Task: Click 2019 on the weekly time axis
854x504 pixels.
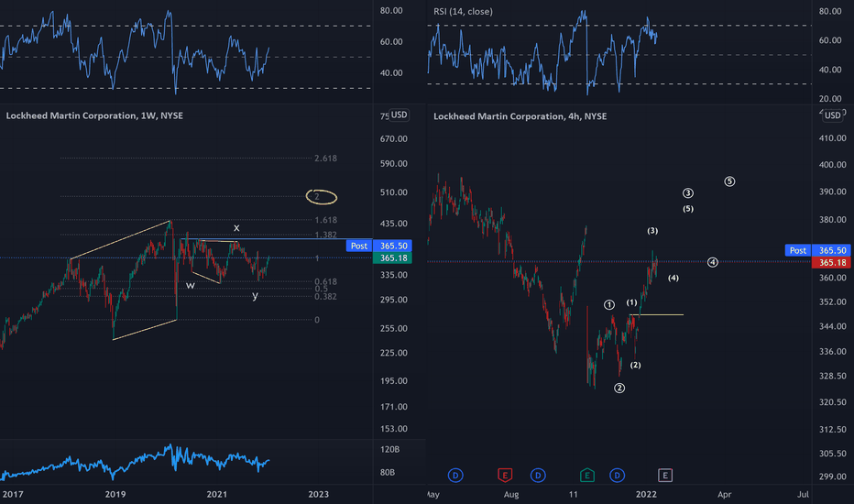Action: (x=115, y=494)
